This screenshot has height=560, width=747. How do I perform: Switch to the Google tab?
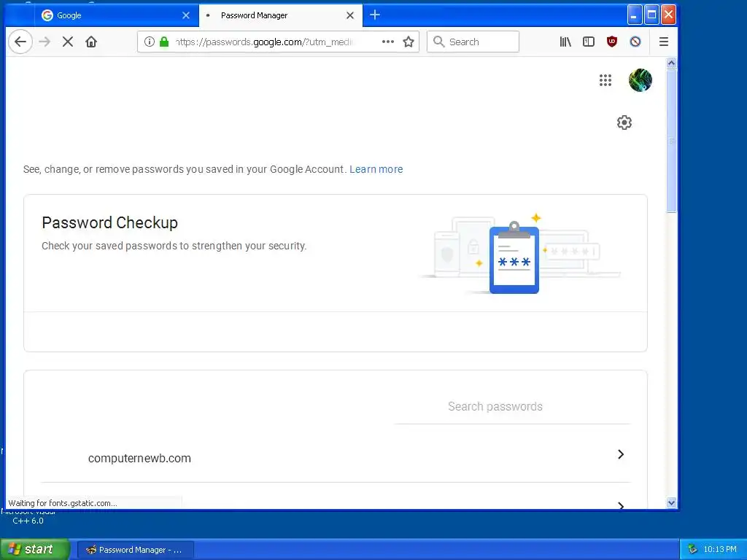(117, 15)
